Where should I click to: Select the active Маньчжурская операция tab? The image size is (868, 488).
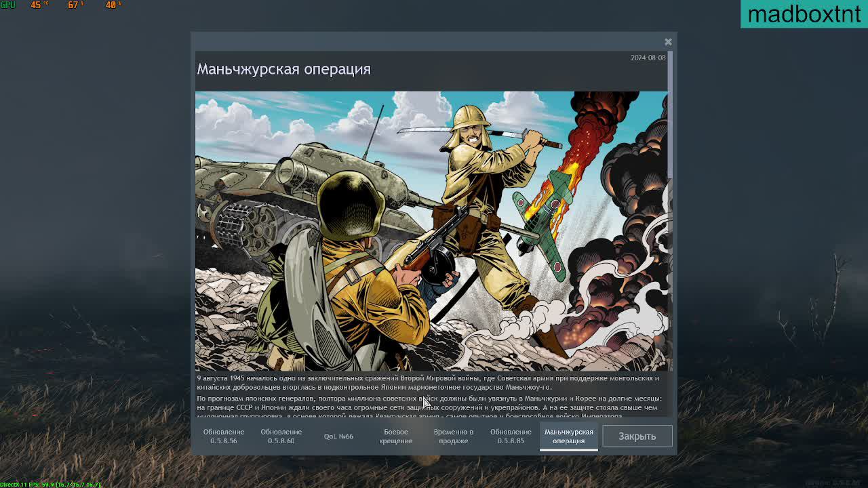tap(568, 436)
